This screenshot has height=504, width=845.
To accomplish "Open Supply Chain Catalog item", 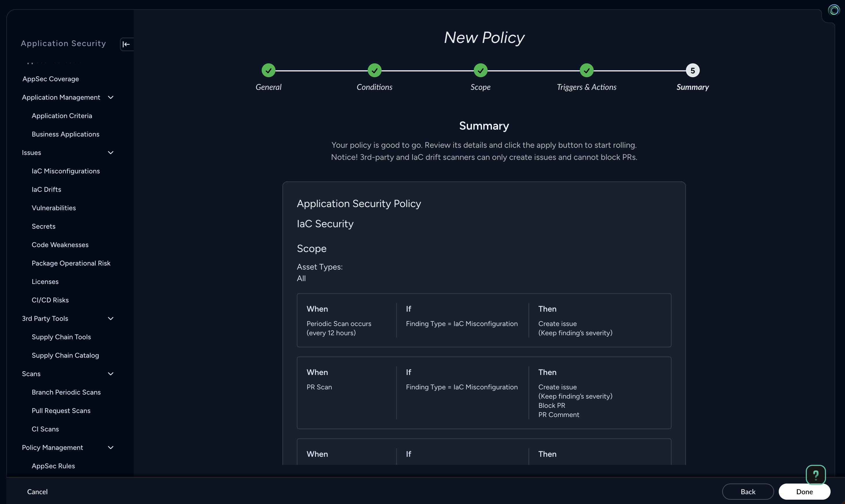I will pos(65,355).
